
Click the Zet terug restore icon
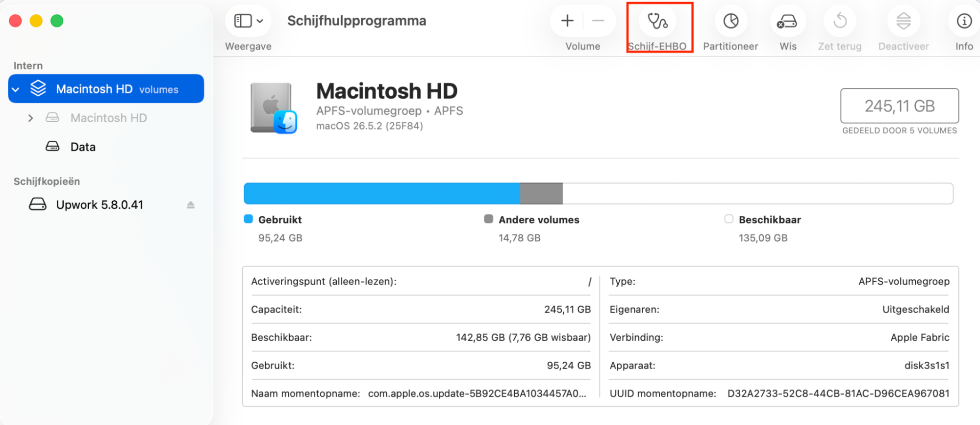[840, 21]
